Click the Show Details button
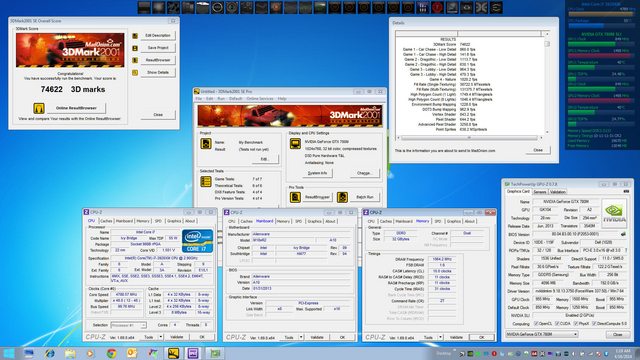 158,72
